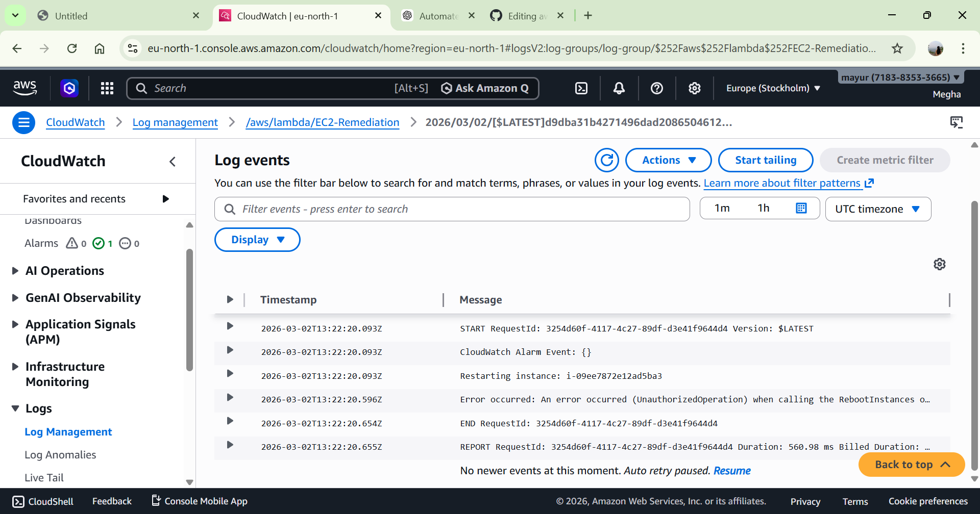Open the AWS help question mark
The image size is (980, 514).
tap(657, 88)
